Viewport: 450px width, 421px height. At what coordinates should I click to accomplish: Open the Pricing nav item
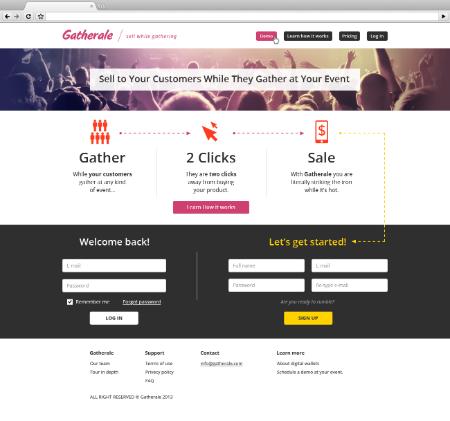[349, 36]
